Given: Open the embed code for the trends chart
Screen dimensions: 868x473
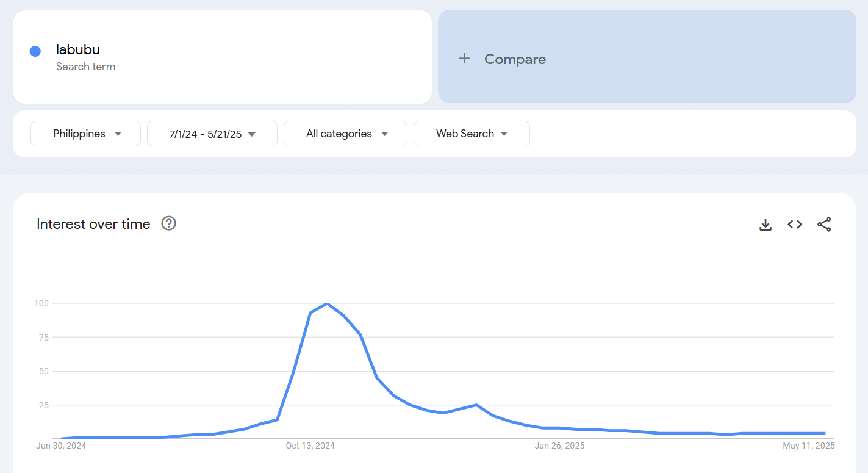Looking at the screenshot, I should tap(795, 225).
